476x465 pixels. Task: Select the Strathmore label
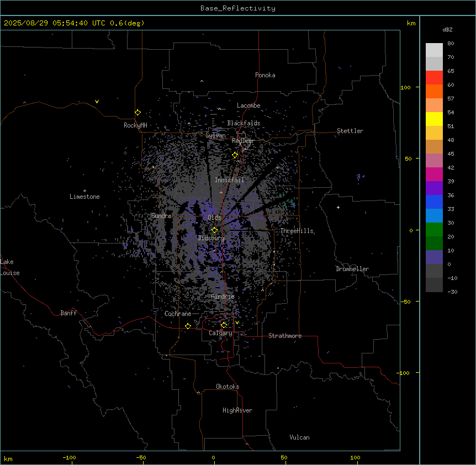tap(285, 336)
